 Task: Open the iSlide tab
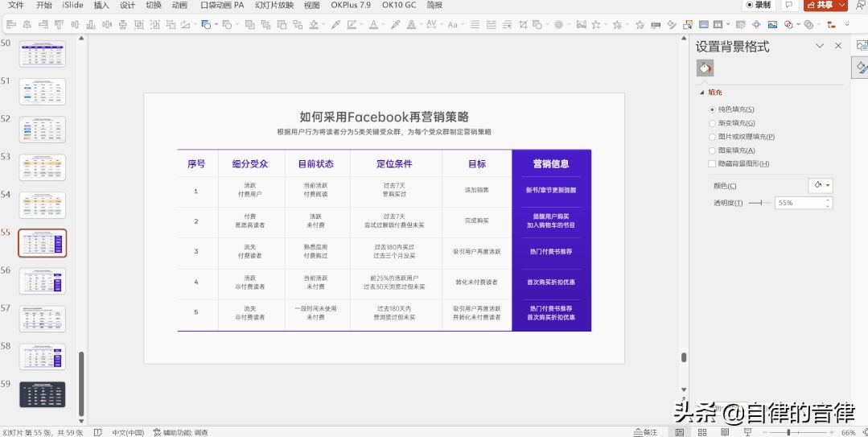point(72,5)
